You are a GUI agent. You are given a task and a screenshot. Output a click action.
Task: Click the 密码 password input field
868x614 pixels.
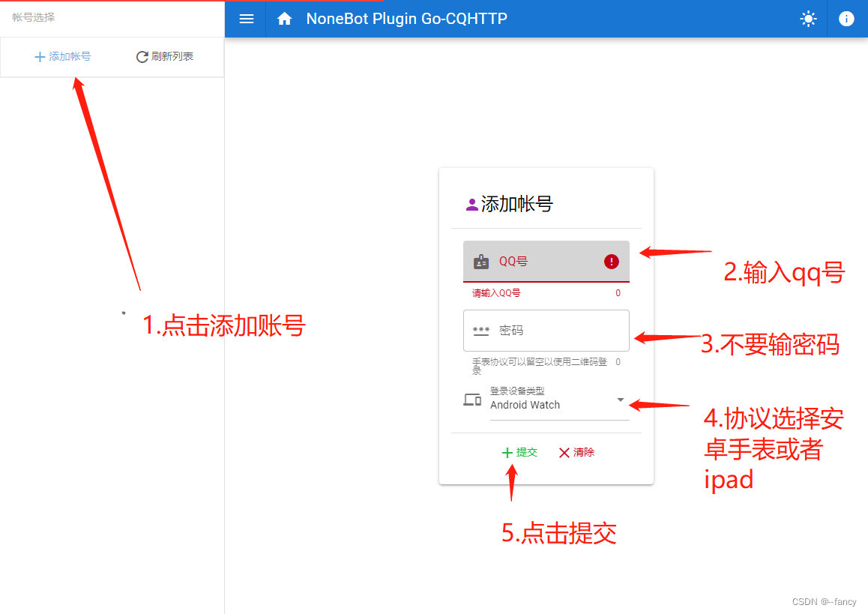pos(546,330)
